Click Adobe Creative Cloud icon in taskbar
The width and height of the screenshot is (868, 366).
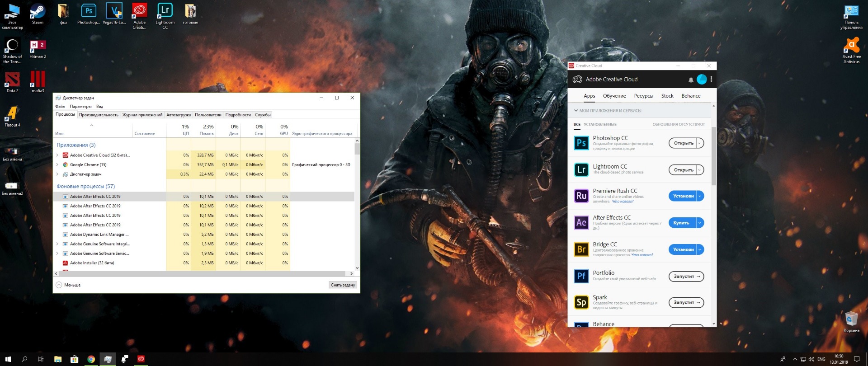141,359
